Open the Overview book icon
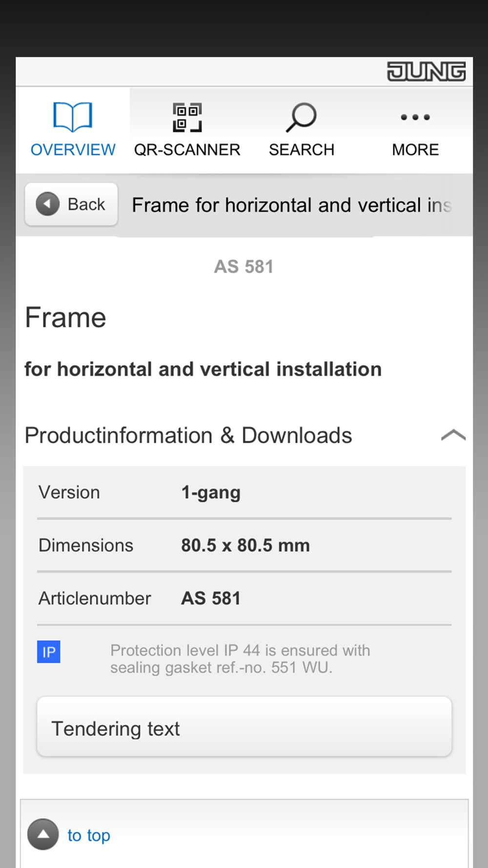 [73, 117]
